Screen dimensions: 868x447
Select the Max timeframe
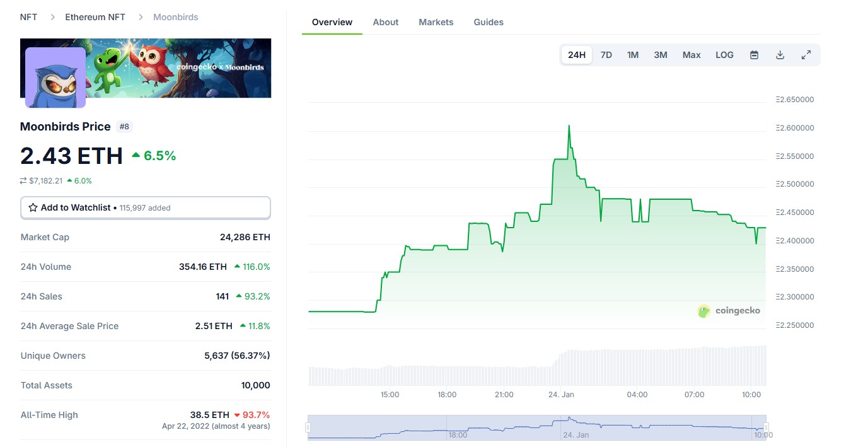point(691,55)
